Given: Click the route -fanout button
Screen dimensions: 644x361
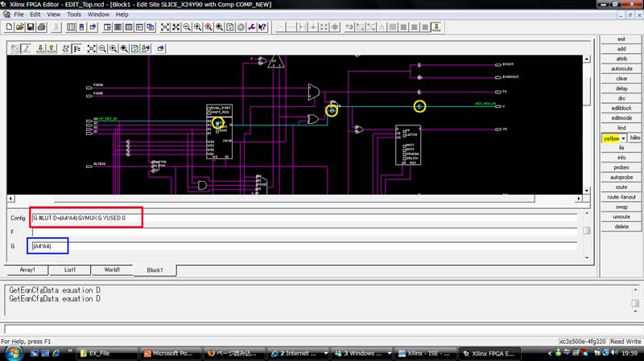Looking at the screenshot, I should click(x=621, y=197).
